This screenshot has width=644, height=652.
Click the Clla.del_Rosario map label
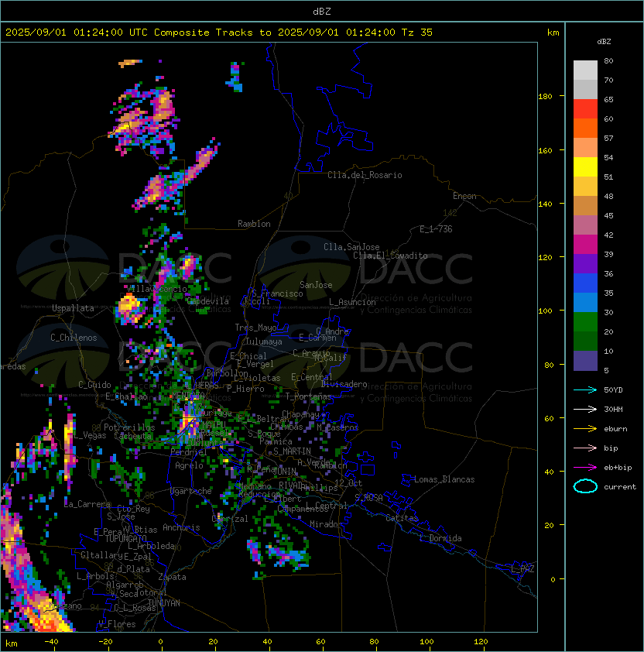click(x=365, y=175)
